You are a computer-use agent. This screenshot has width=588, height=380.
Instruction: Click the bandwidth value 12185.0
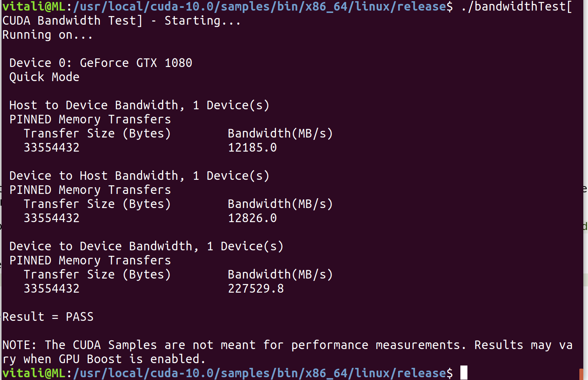253,148
